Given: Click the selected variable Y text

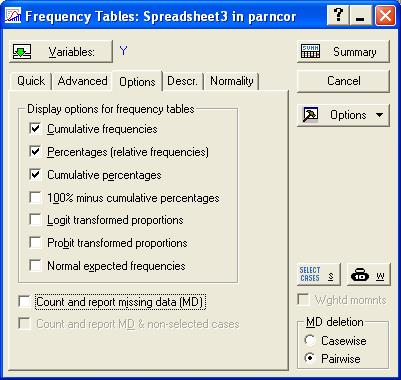Looking at the screenshot, I should click(x=123, y=51).
